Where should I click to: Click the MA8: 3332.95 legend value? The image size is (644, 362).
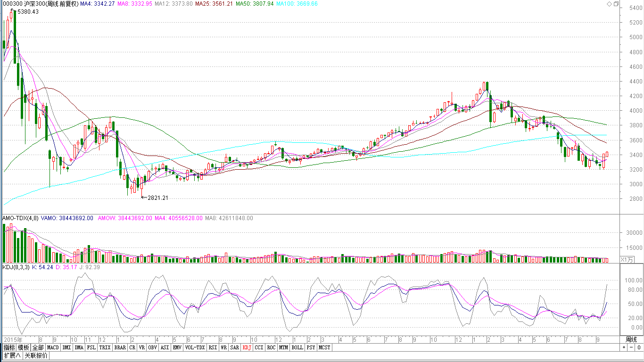click(x=135, y=4)
